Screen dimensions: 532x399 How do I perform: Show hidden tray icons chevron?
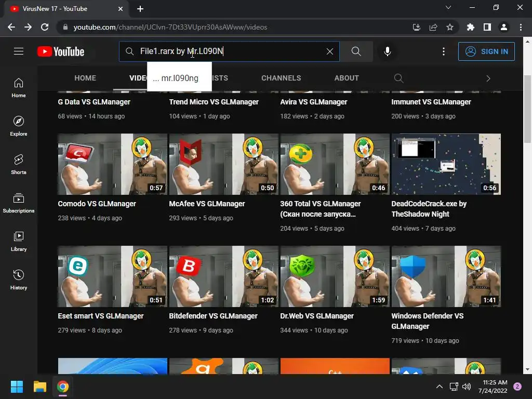[440, 387]
